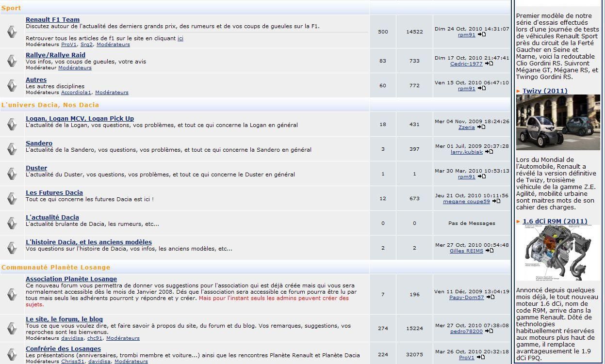
Task: Open Modérateurs group link under Rallye/Rallye Raid
Action: click(75, 68)
